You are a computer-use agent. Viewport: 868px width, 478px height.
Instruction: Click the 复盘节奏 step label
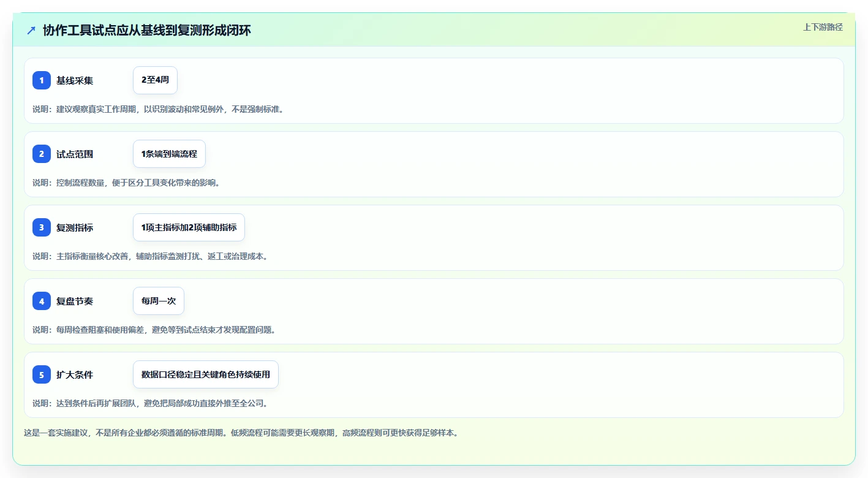pyautogui.click(x=75, y=301)
